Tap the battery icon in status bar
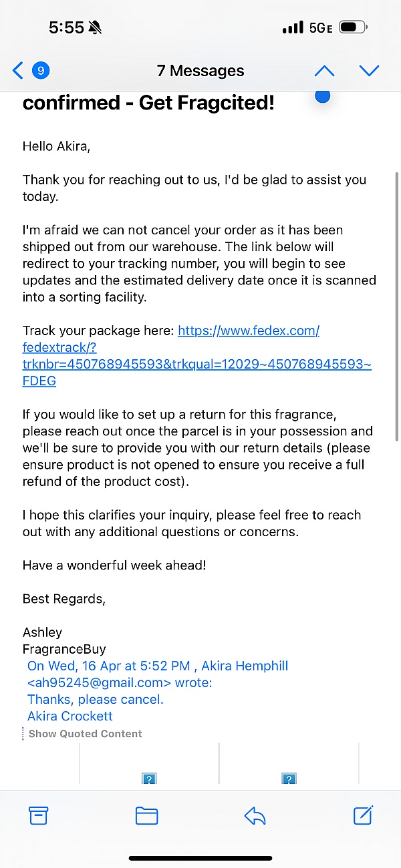The height and width of the screenshot is (868, 401). 352,28
